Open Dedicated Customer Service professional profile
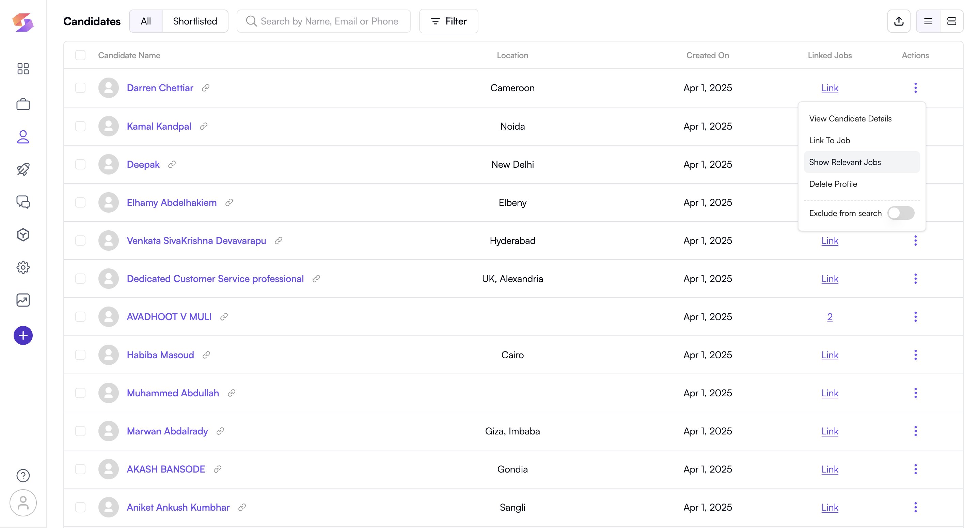Image resolution: width=980 pixels, height=528 pixels. click(x=215, y=279)
